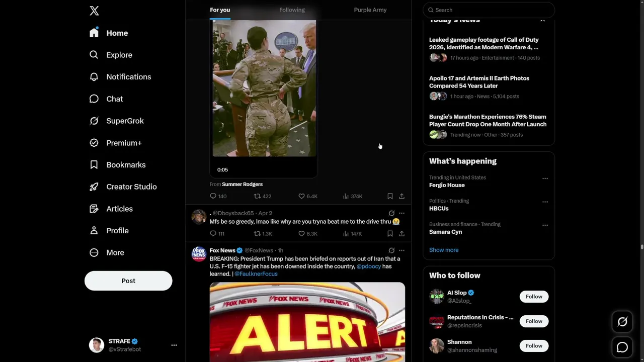Open the Fergio House trending topic

click(x=447, y=185)
